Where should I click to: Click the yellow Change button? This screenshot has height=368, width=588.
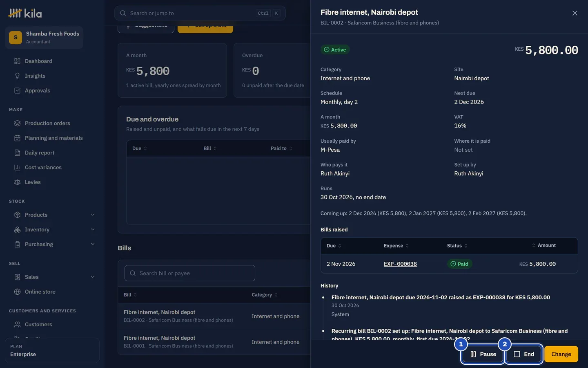(561, 354)
